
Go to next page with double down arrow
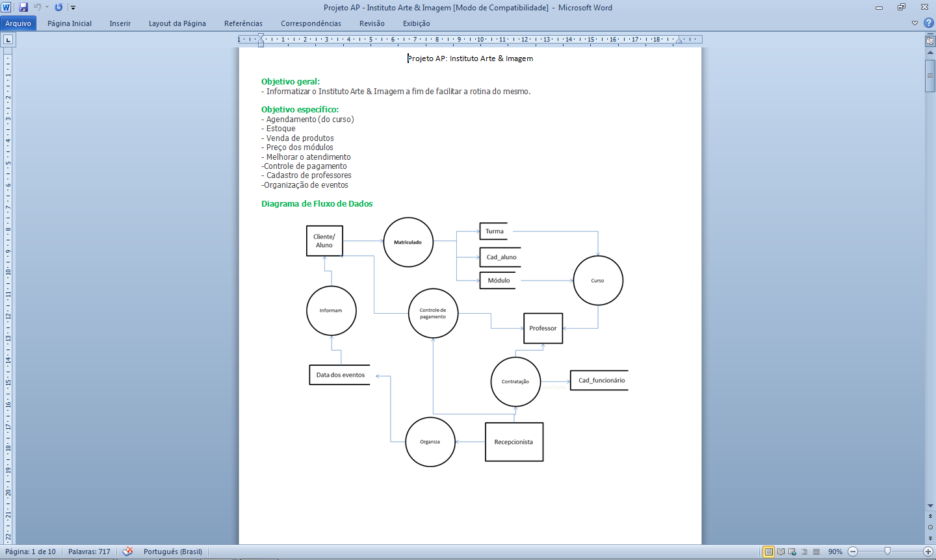(930, 538)
